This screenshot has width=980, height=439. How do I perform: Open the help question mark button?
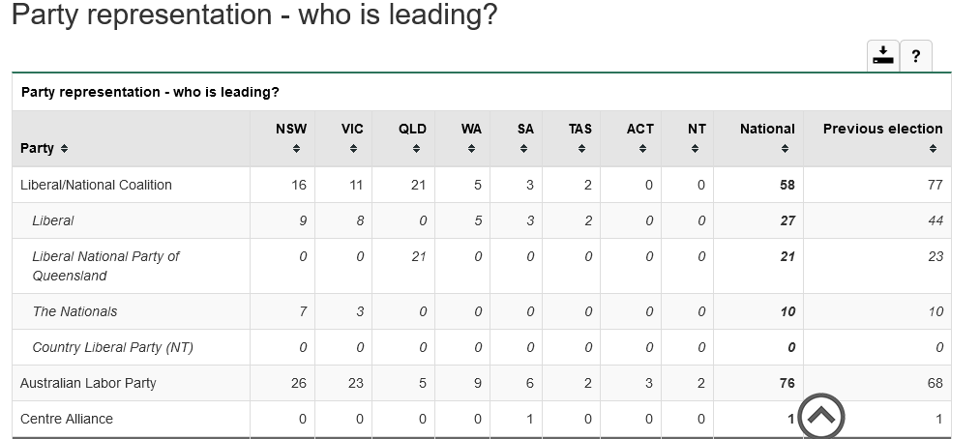click(x=915, y=55)
